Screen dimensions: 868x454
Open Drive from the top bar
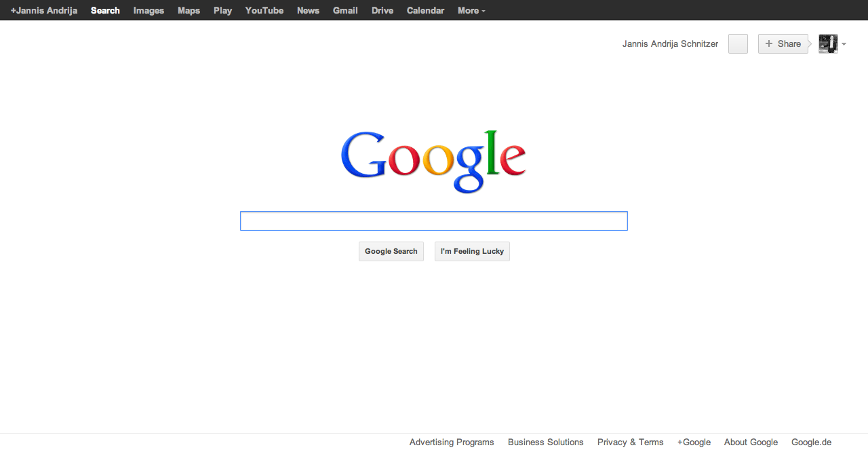pos(382,10)
